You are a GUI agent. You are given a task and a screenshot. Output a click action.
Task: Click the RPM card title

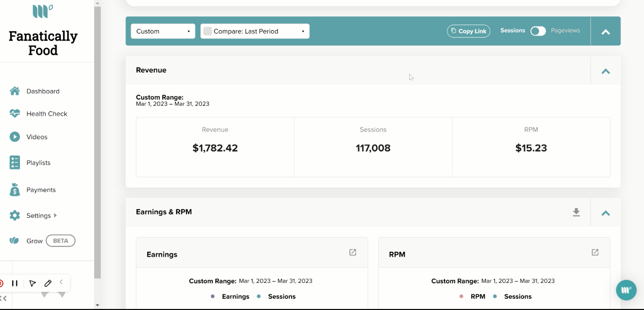[x=397, y=254]
